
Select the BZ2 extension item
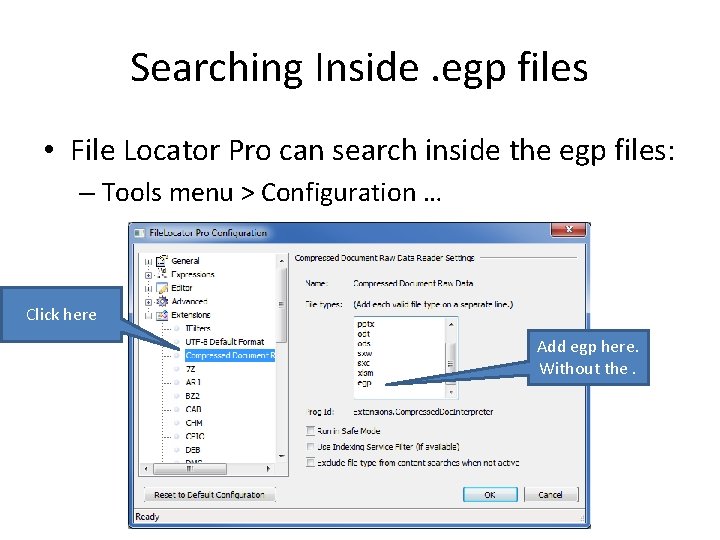(x=192, y=396)
